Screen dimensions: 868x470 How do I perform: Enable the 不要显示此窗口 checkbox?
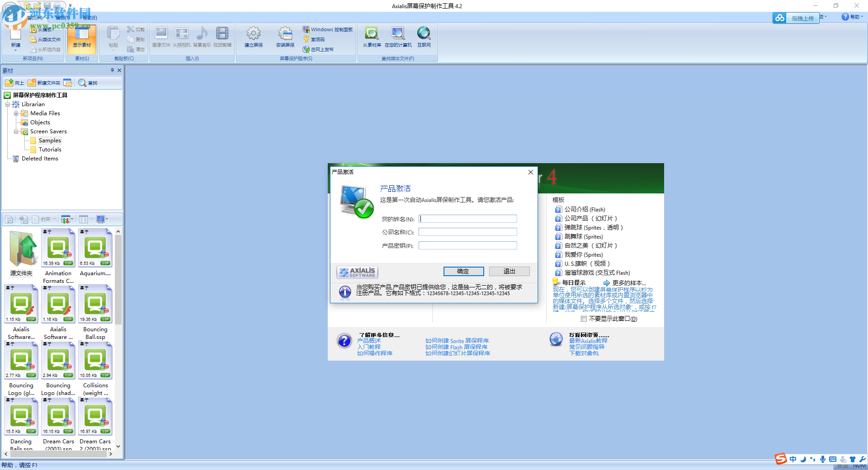[584, 319]
